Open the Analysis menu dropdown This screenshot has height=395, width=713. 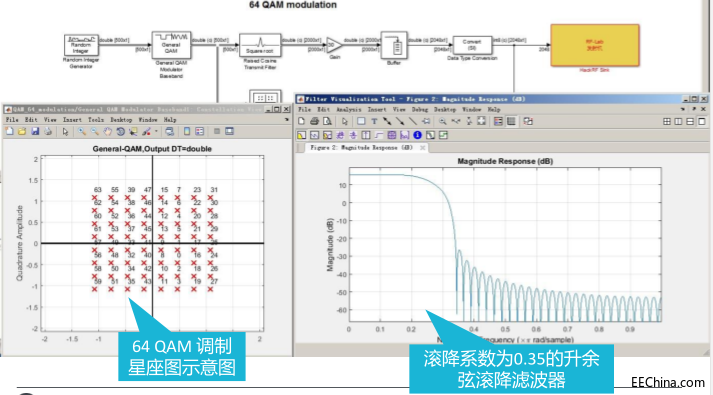348,110
